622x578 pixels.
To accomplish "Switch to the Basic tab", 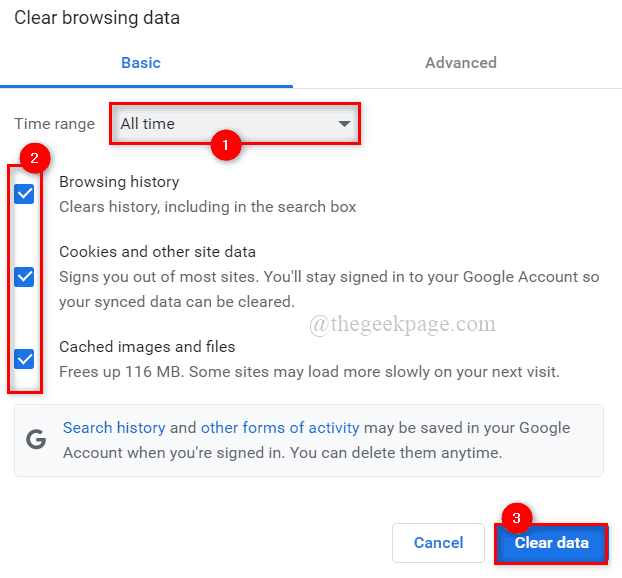I will coord(141,63).
